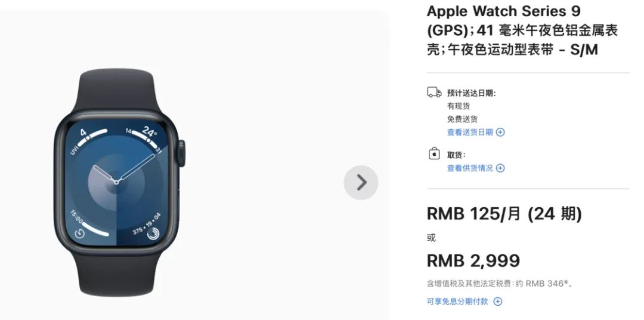Screen dimensions: 644x320
Task: Click the delivery truck icon
Action: click(x=434, y=92)
